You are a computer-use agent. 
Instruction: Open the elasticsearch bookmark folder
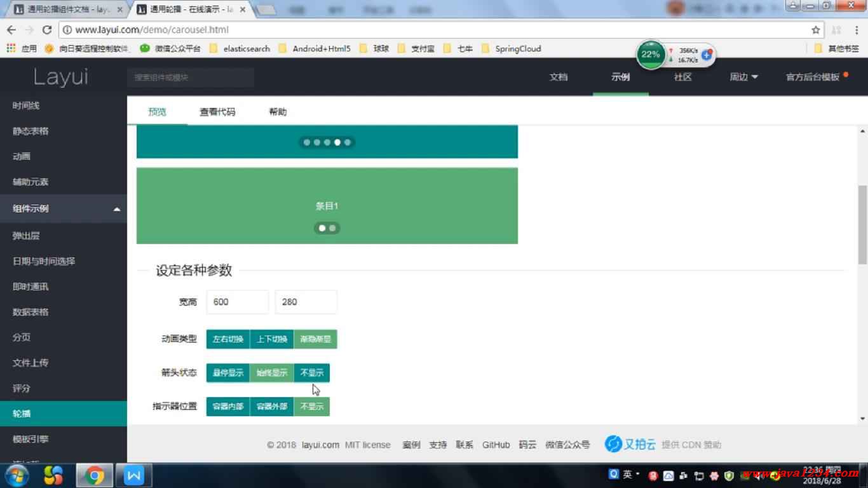[240, 48]
